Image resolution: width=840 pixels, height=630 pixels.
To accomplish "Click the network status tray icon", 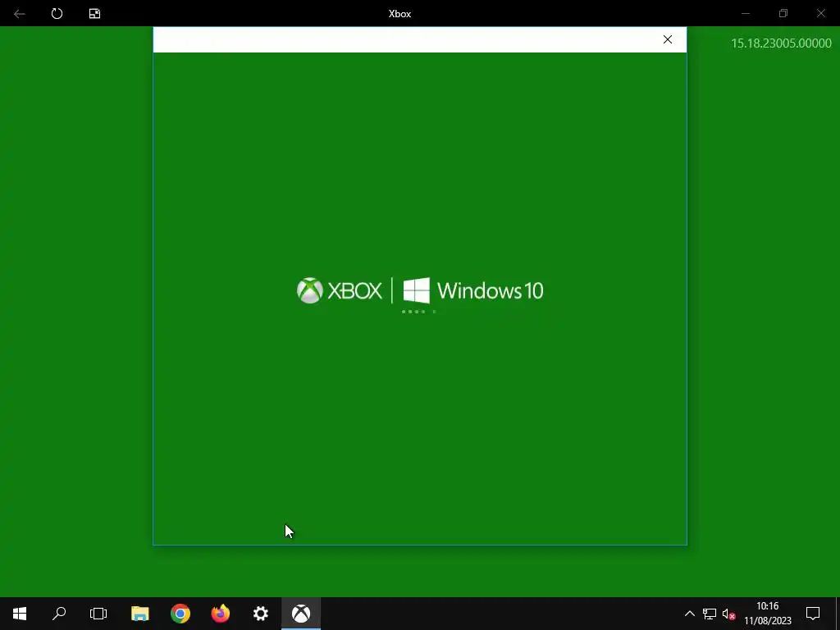I will 710,614.
